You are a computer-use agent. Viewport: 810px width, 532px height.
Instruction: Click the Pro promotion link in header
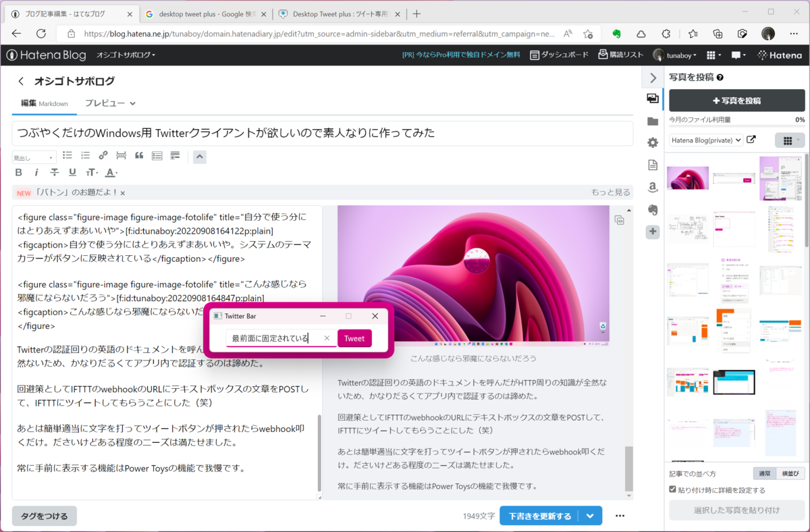[460, 55]
